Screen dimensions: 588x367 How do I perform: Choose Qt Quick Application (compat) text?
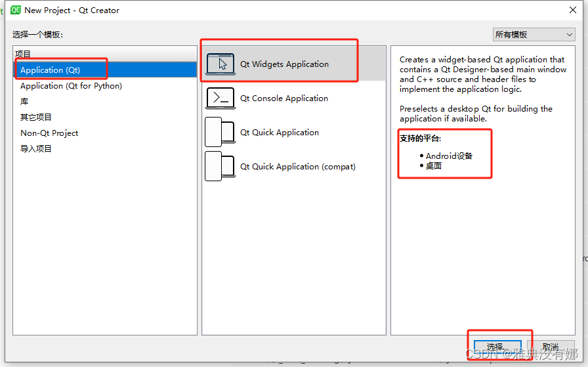click(x=298, y=167)
